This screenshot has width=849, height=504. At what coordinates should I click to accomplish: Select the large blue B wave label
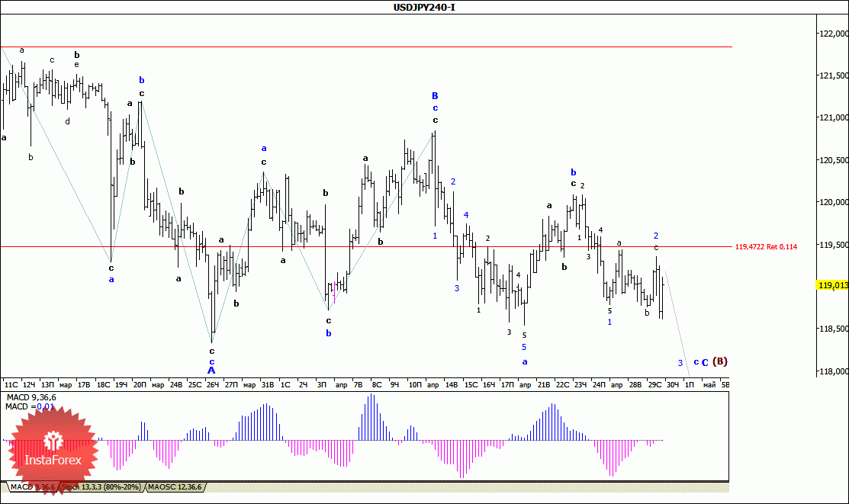[435, 96]
